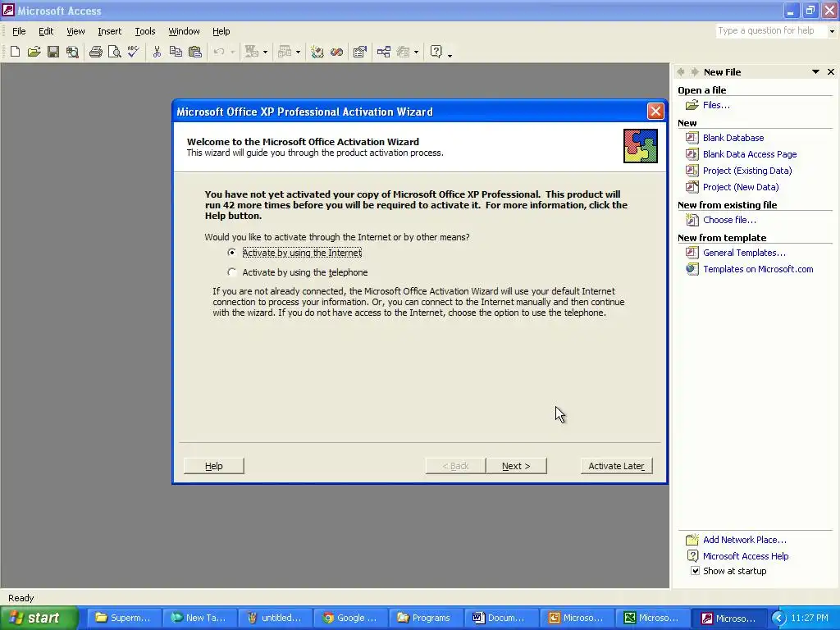Click the Windows start button
Image resolution: width=840 pixels, height=630 pixels.
(39, 618)
